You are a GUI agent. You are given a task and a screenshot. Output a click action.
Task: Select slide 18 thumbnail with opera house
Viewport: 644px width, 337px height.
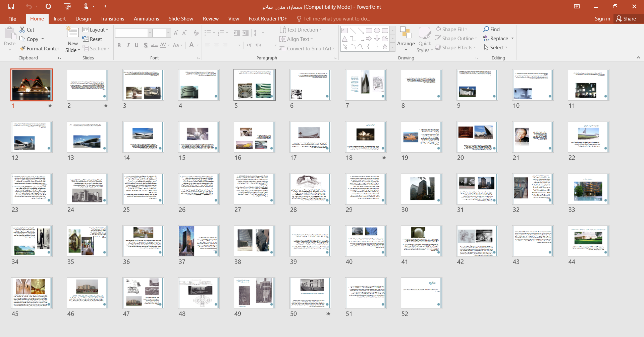click(x=366, y=137)
